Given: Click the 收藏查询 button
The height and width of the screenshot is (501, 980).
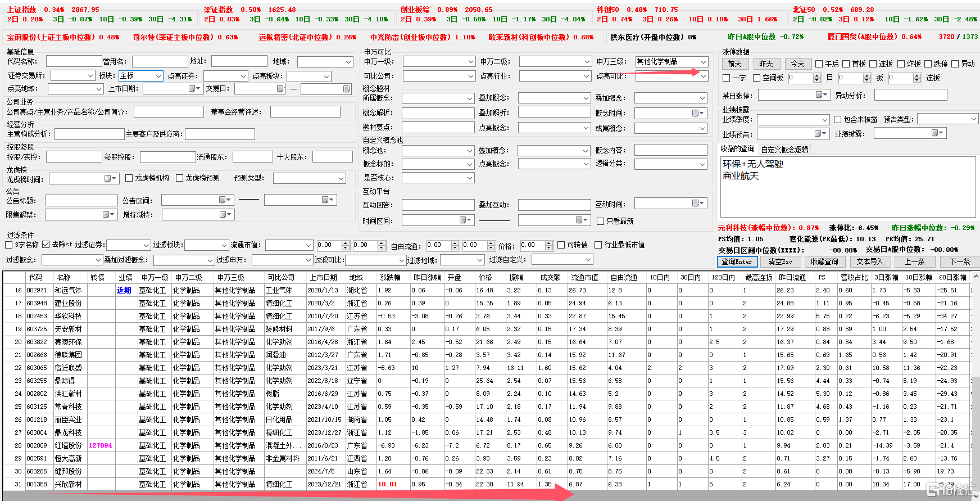Looking at the screenshot, I should [824, 261].
